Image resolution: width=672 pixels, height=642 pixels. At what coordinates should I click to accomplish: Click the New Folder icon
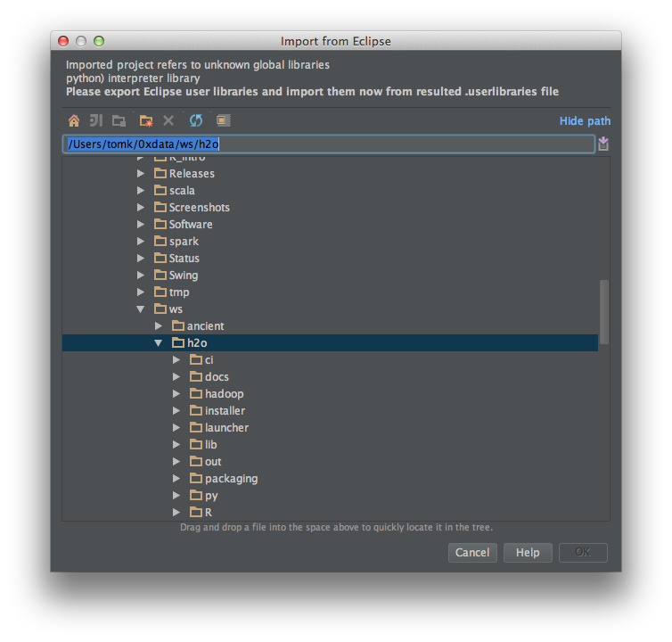click(x=146, y=120)
